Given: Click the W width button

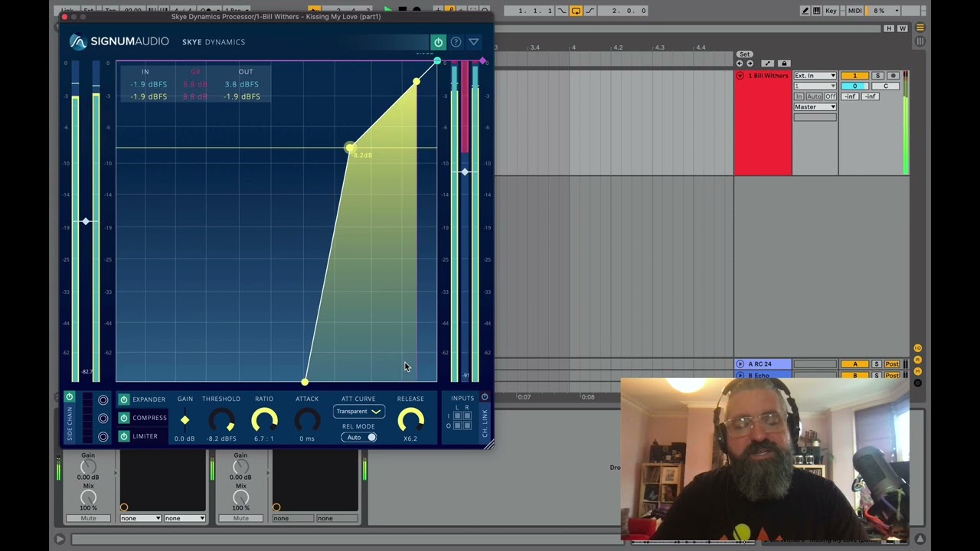Looking at the screenshot, I should pos(903,28).
